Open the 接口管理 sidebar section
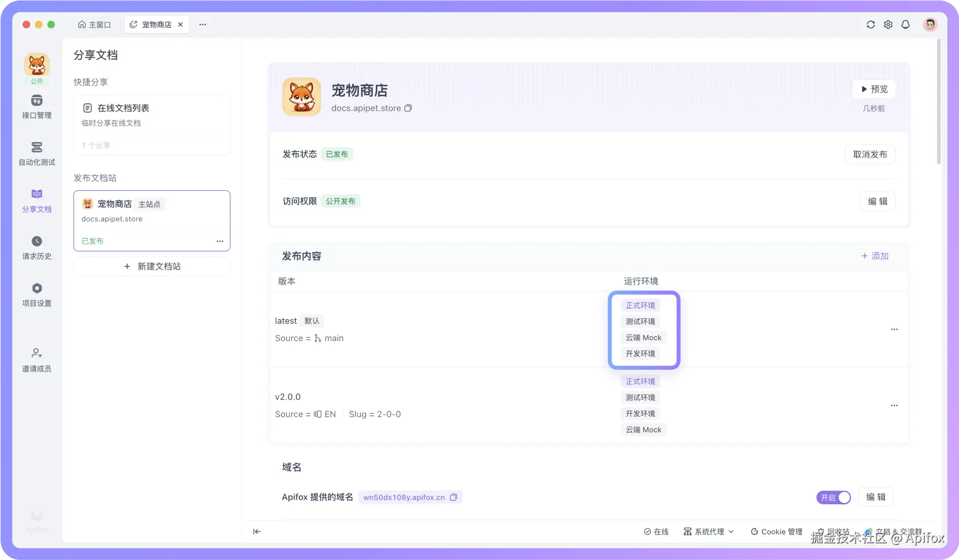The image size is (959, 560). (37, 107)
